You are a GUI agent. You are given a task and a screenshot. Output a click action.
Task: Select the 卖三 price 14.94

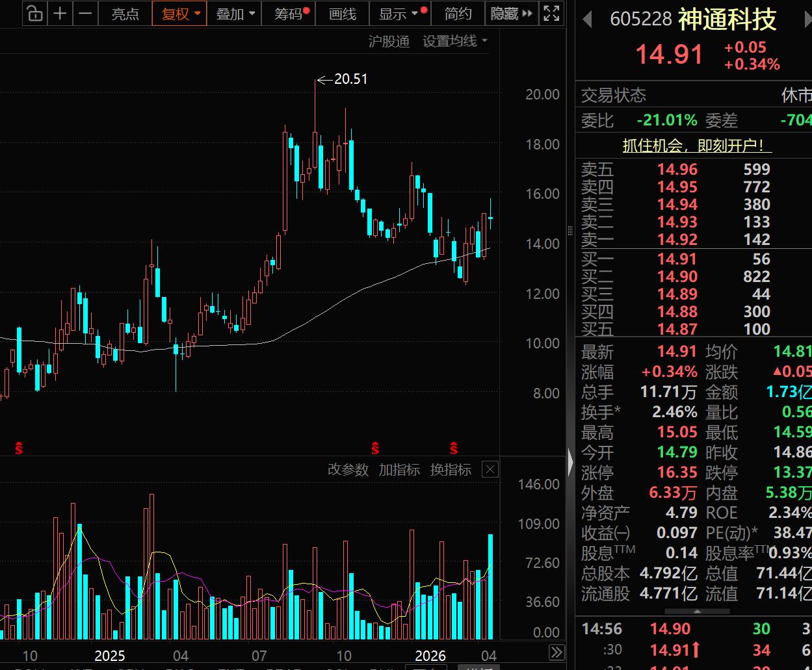coord(677,205)
